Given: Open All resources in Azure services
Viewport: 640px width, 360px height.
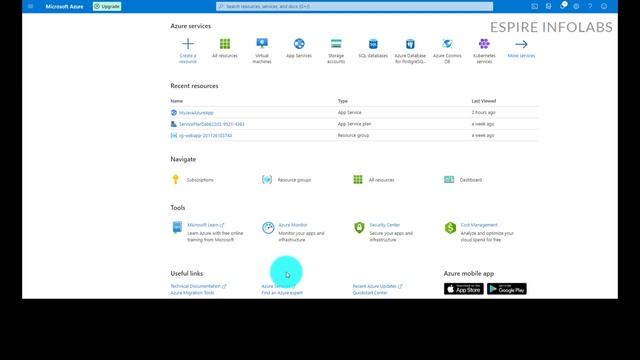Looking at the screenshot, I should point(225,48).
